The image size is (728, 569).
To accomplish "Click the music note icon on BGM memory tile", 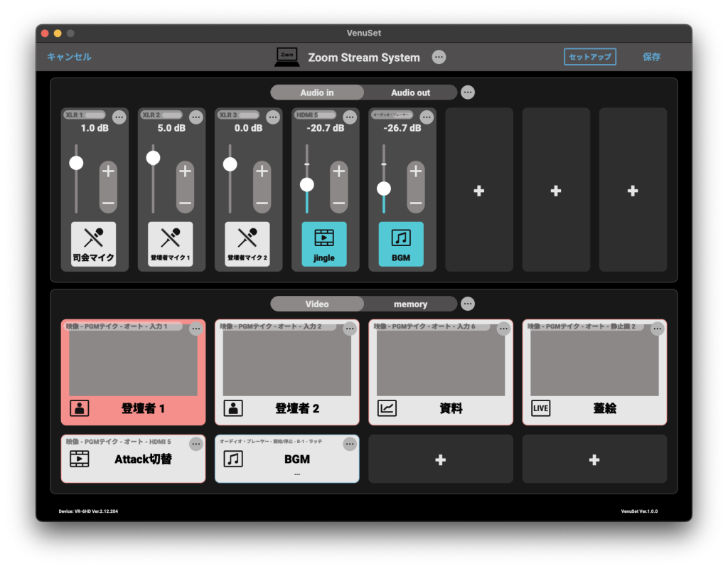I will click(x=233, y=459).
